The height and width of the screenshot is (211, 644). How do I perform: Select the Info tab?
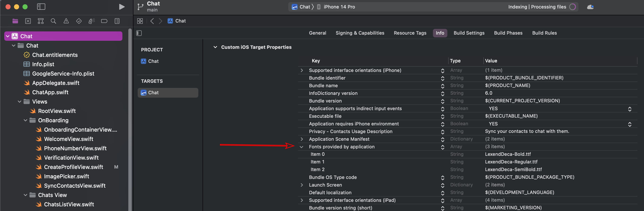(x=440, y=33)
